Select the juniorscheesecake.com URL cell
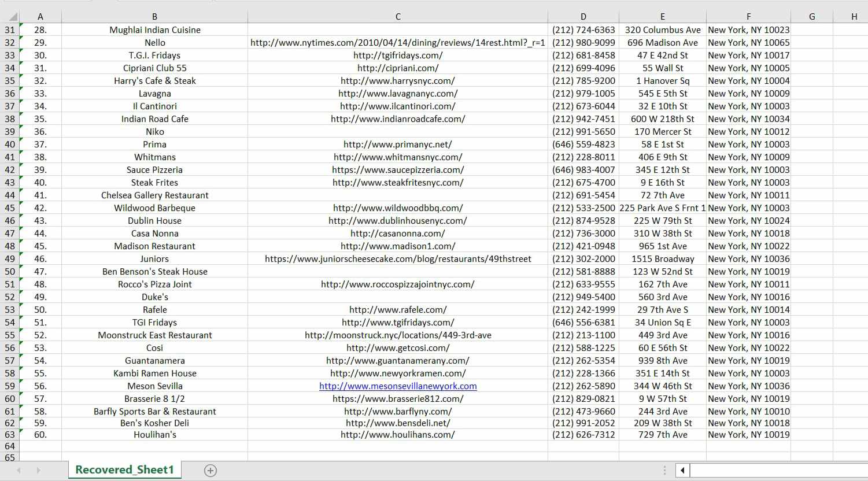 [x=398, y=259]
